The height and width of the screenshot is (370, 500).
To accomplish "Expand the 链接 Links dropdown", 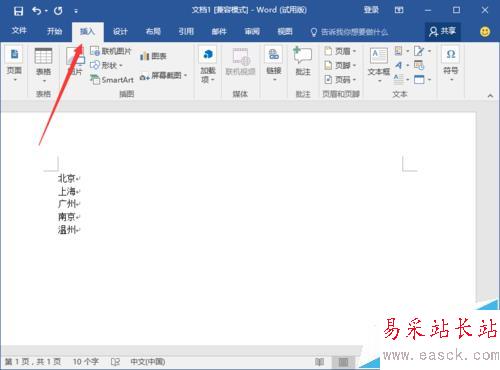I will [274, 64].
